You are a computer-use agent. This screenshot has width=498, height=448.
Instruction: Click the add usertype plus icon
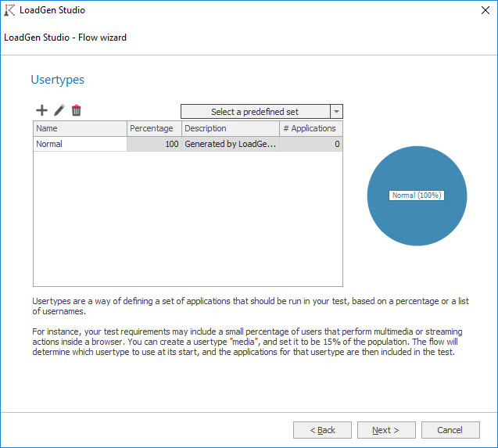pos(42,111)
